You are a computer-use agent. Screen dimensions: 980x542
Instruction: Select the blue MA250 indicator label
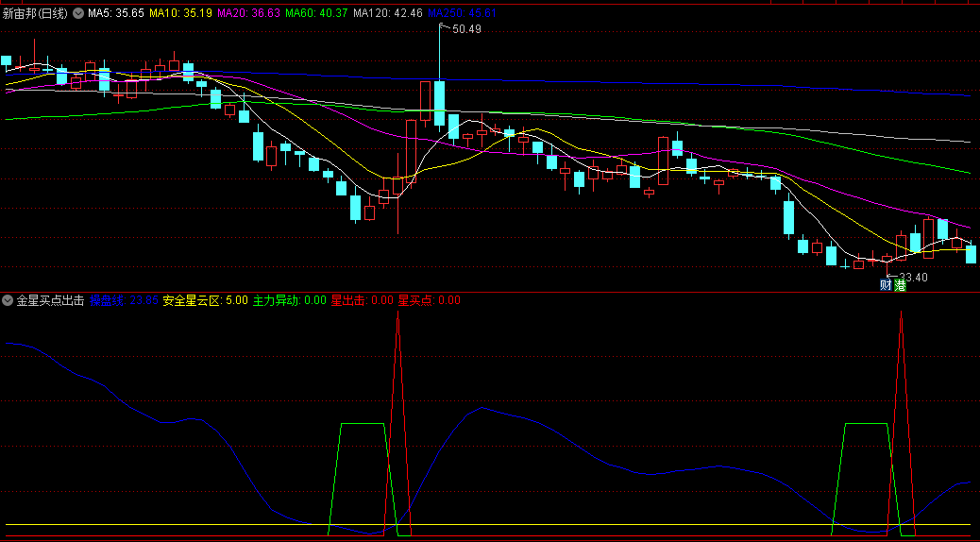(462, 14)
